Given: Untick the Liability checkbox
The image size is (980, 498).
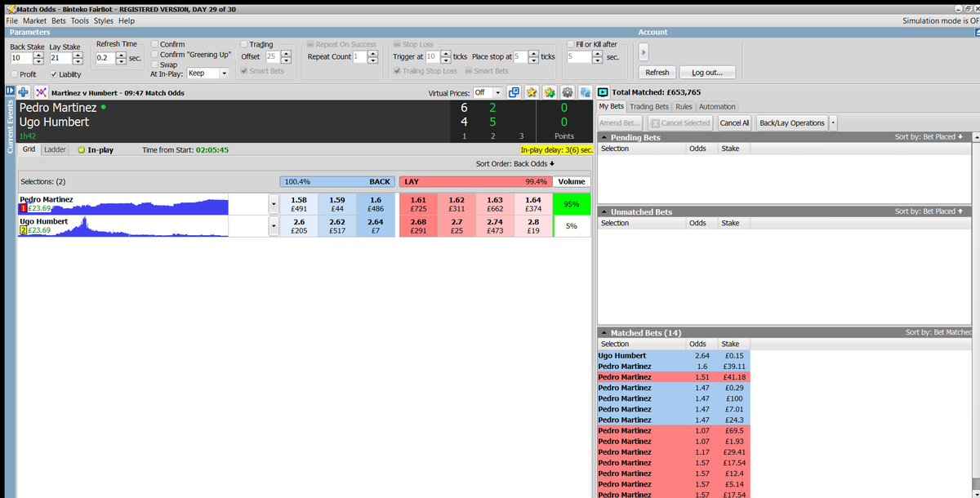Looking at the screenshot, I should 53,74.
